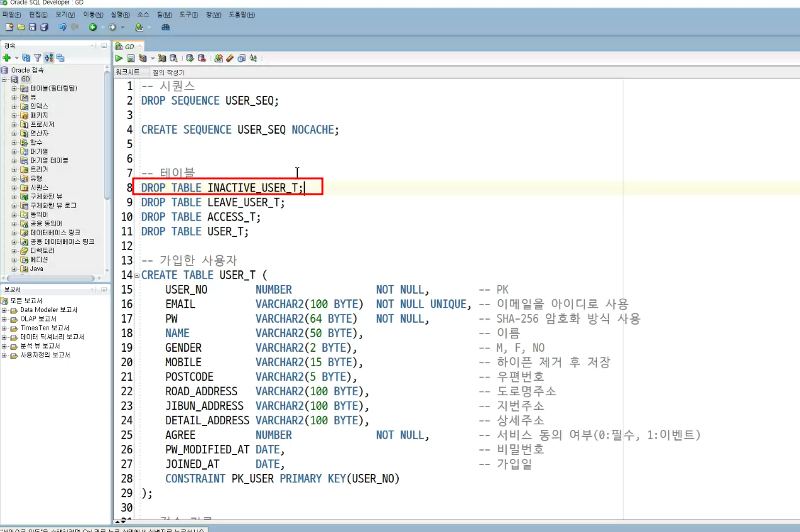Run statement with the green play icon
Screen dimensions: 800x532
point(119,58)
